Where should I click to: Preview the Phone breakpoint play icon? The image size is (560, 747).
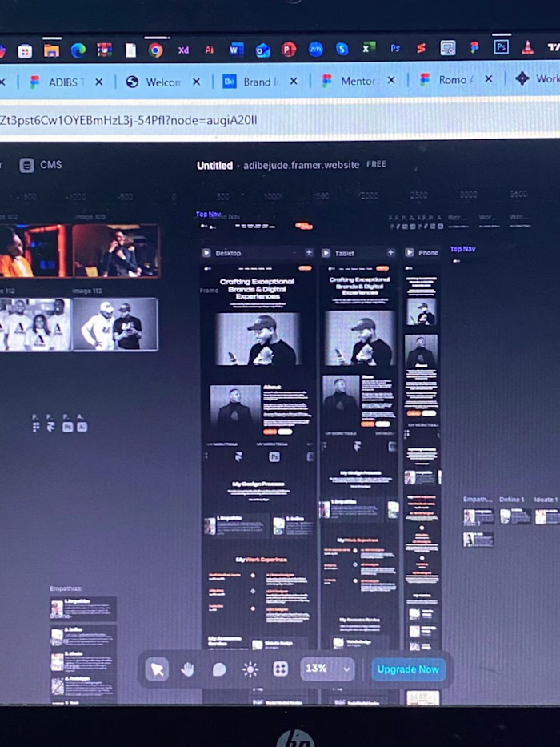(410, 252)
